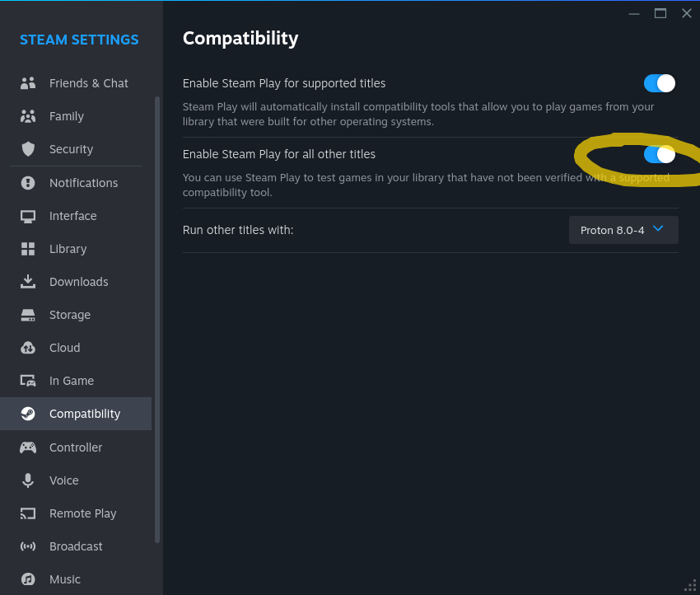Disable Steam Play for supported titles
Image resolution: width=700 pixels, height=595 pixels.
click(658, 82)
